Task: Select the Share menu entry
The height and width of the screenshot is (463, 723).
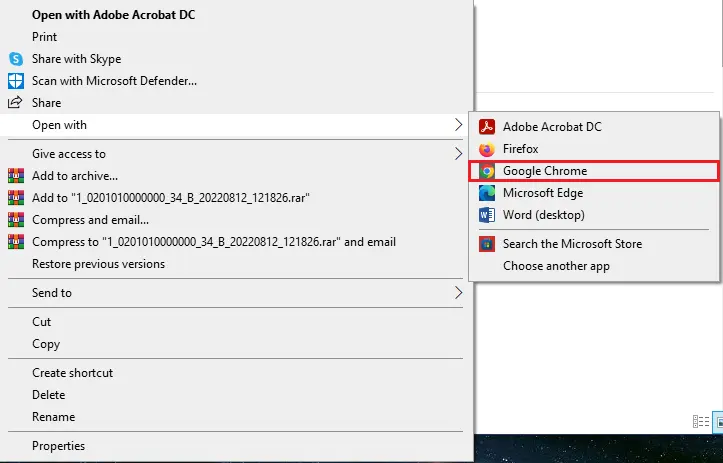Action: point(235,103)
